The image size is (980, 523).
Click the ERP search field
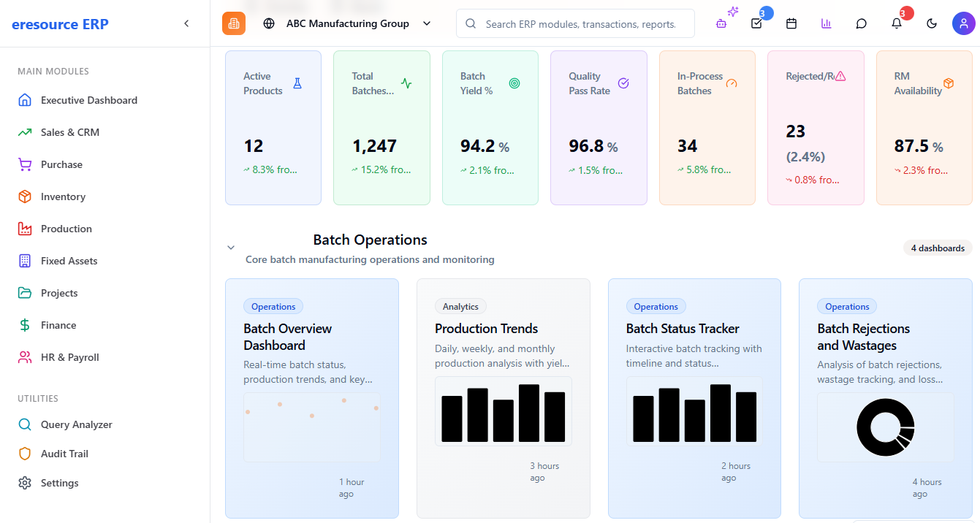pos(581,24)
